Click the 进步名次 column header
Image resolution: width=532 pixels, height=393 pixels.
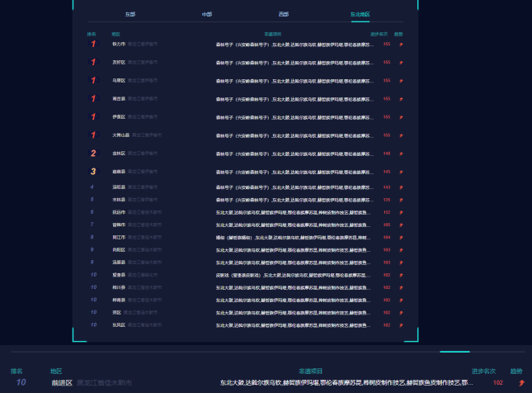(379, 34)
